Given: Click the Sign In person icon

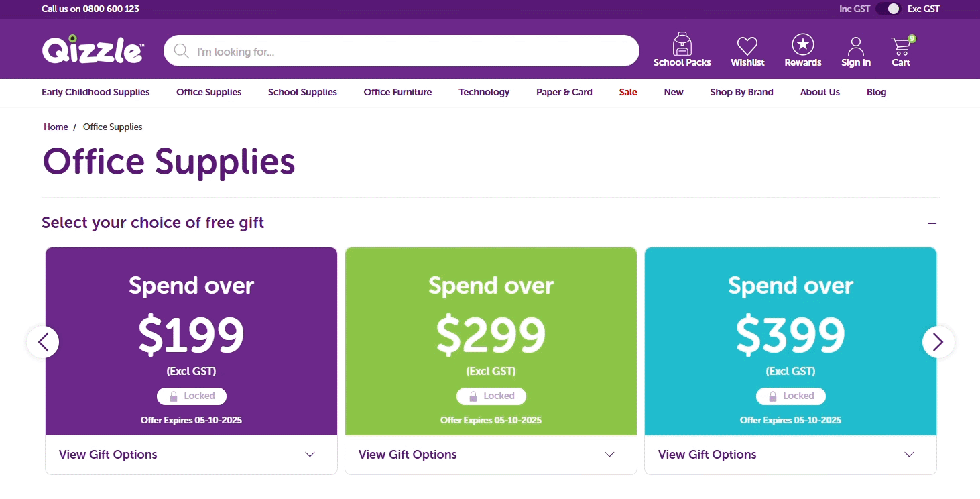Looking at the screenshot, I should (856, 46).
